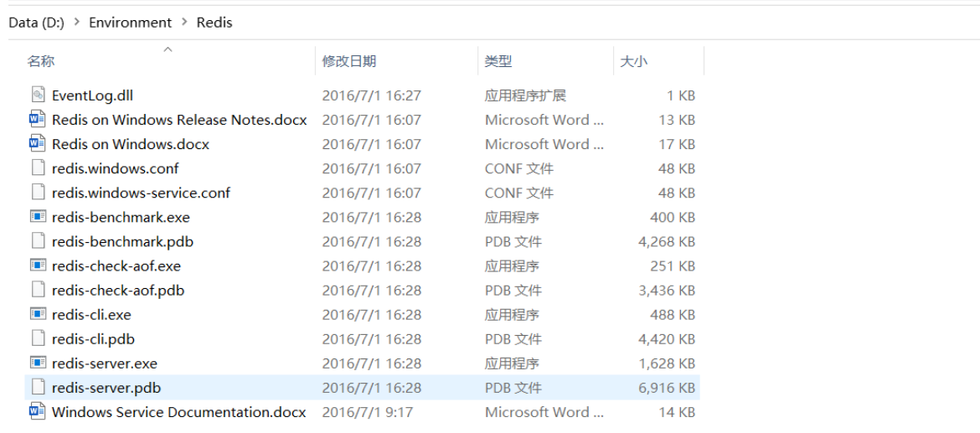Select redis.windows-service.conf file name
Screen dimensions: 980x433
coord(142,193)
